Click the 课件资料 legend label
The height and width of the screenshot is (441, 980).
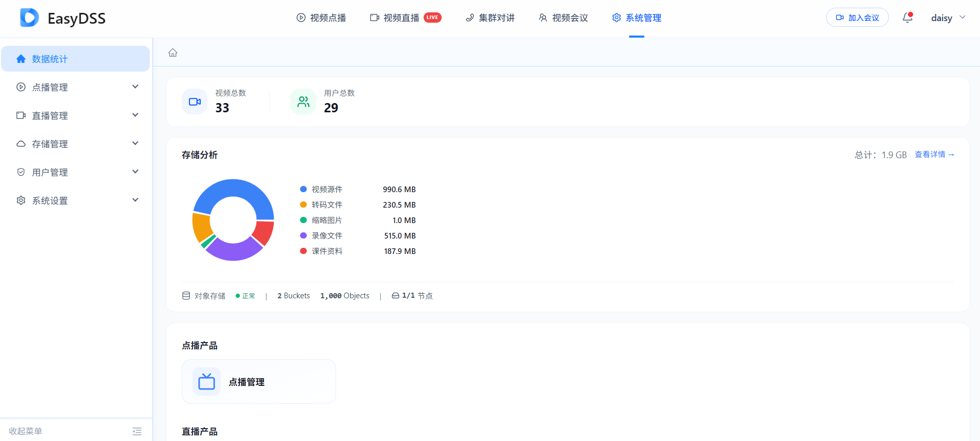point(327,251)
